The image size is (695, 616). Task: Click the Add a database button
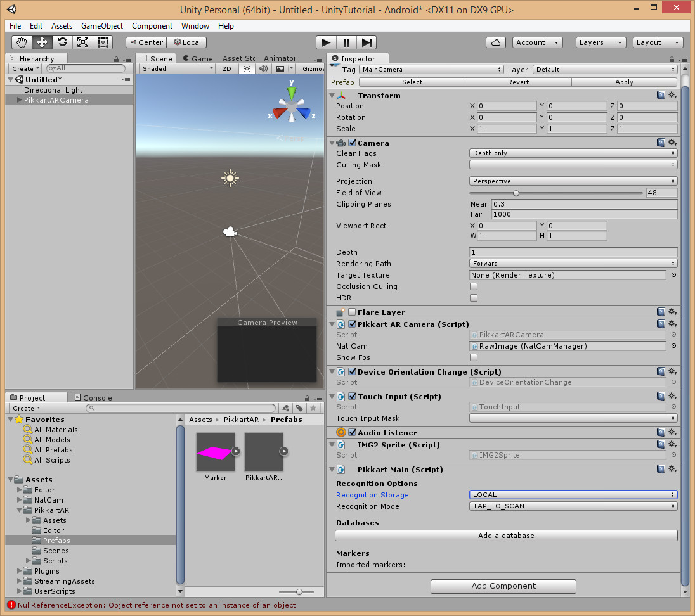click(506, 536)
